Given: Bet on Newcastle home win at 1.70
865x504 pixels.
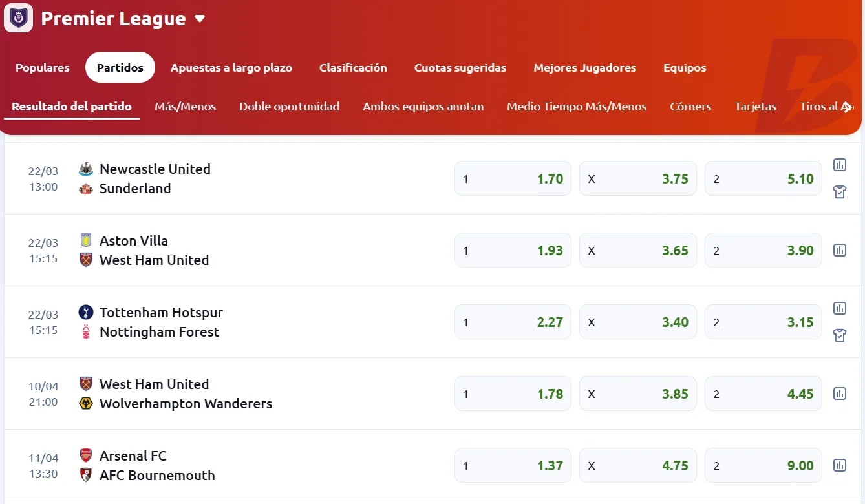Looking at the screenshot, I should [513, 179].
